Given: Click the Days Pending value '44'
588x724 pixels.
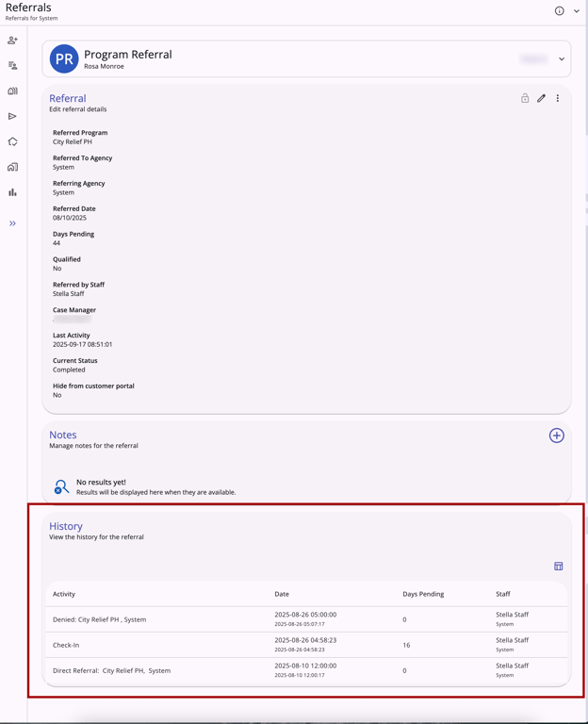Looking at the screenshot, I should pos(57,243).
